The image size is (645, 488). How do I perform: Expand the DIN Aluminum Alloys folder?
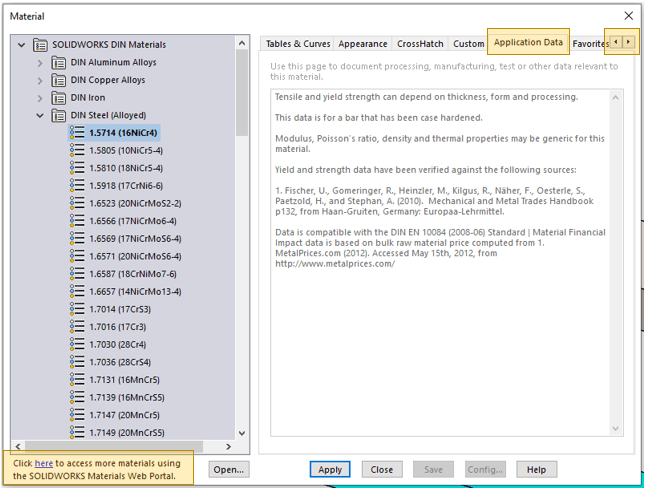point(40,63)
